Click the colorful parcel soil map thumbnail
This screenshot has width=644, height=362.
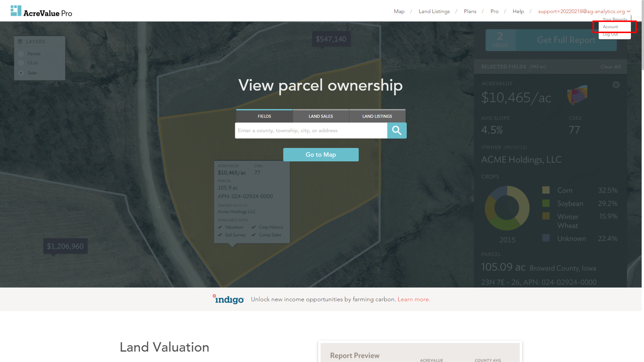[577, 95]
